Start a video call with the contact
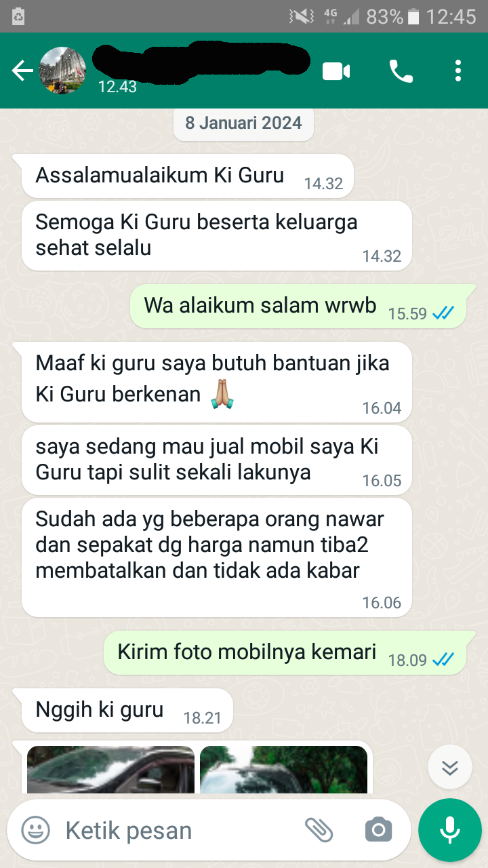The image size is (488, 868). pos(336,71)
